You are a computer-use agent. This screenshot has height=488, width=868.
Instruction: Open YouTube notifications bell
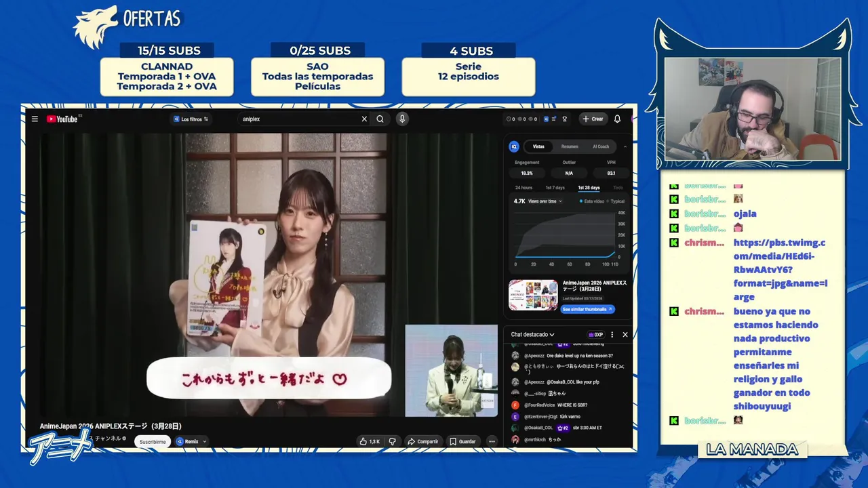(x=617, y=119)
